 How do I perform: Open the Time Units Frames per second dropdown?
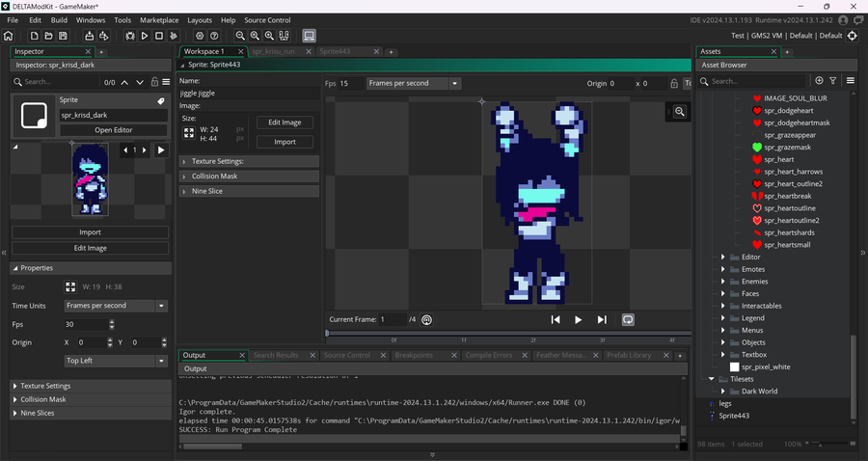tap(116, 306)
